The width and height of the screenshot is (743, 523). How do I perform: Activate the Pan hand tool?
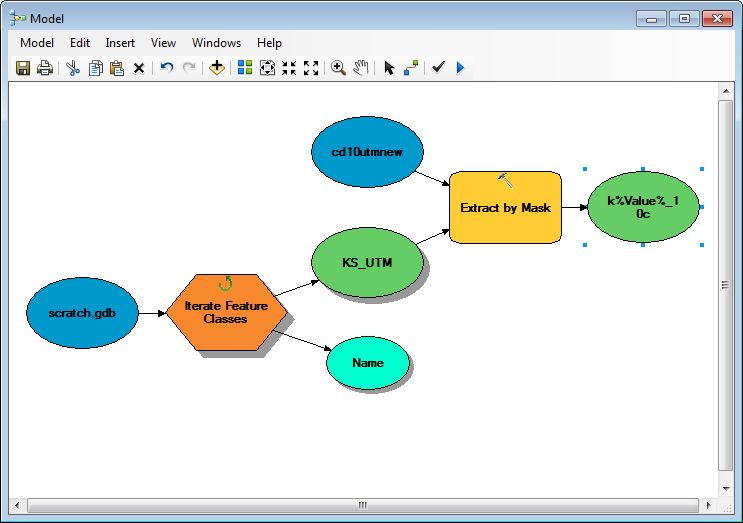[x=361, y=68]
